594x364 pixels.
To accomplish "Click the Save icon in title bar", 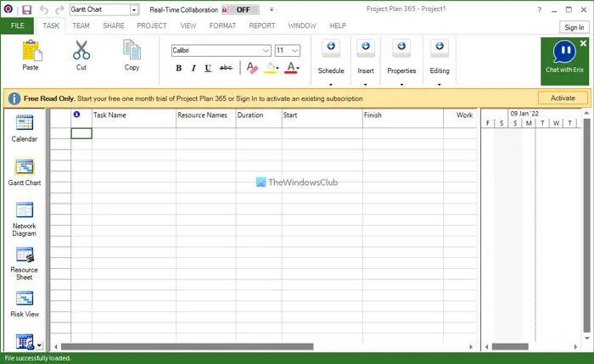I will 26,9.
